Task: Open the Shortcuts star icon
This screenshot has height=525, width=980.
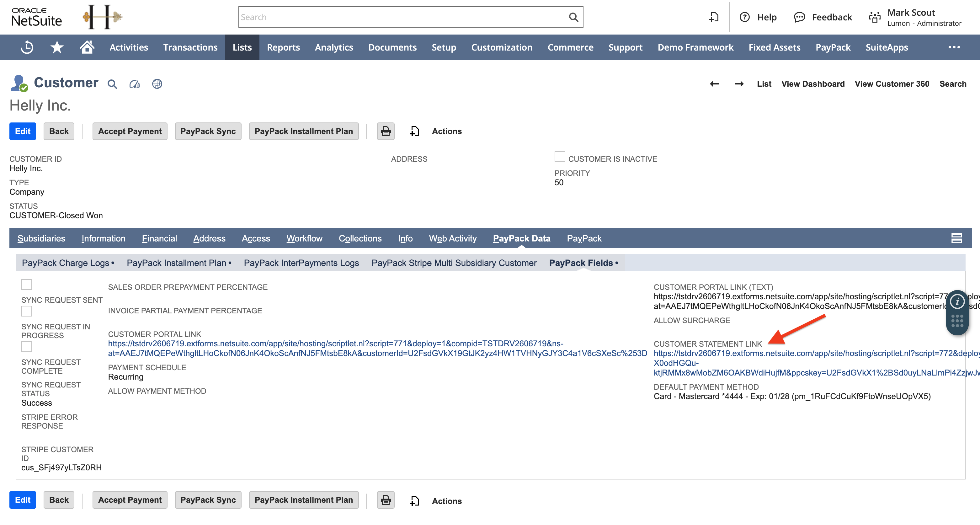Action: point(57,48)
